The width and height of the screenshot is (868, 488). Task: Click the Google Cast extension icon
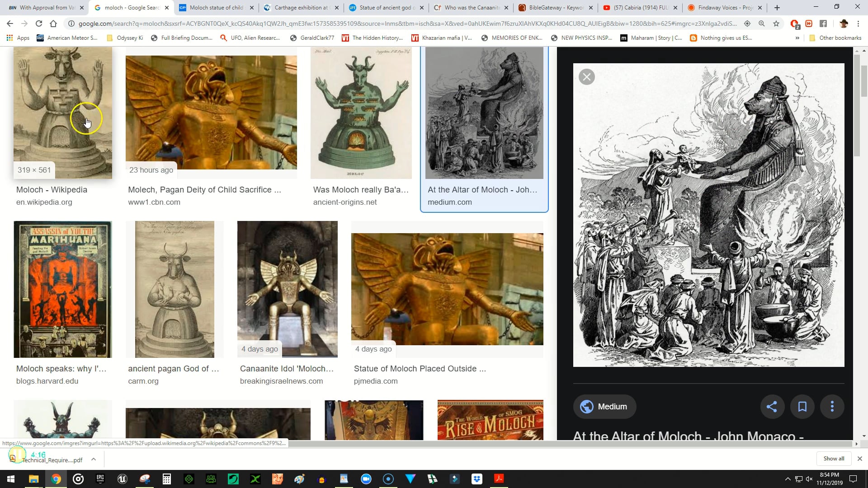point(809,23)
